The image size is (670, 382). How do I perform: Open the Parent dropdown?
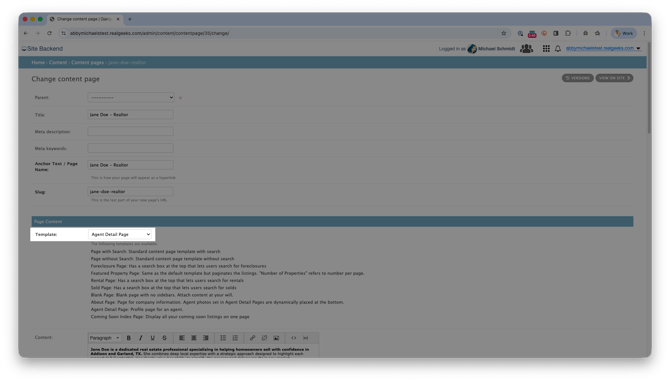pyautogui.click(x=131, y=97)
